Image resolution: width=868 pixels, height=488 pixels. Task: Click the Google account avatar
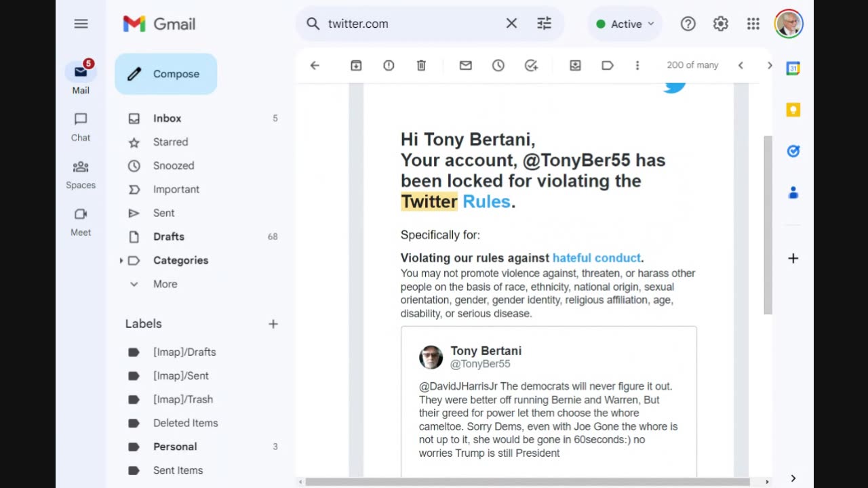click(x=789, y=24)
